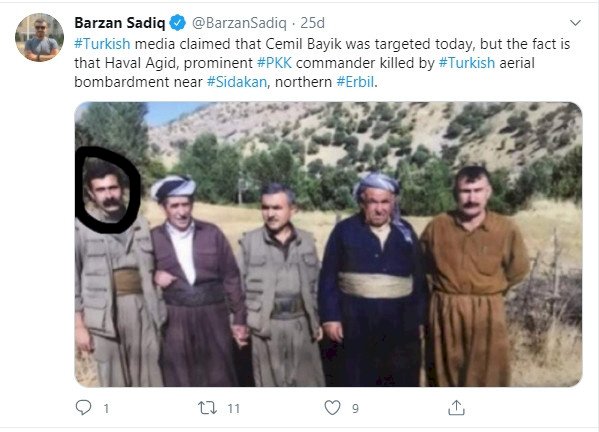Open Barzan Sadiq's profile avatar
The image size is (599, 432).
(x=39, y=37)
